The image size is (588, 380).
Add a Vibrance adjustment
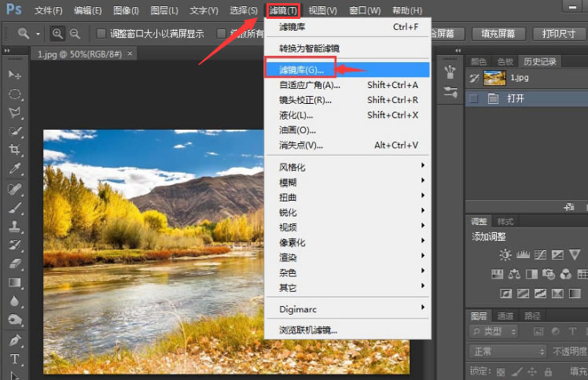tap(575, 255)
